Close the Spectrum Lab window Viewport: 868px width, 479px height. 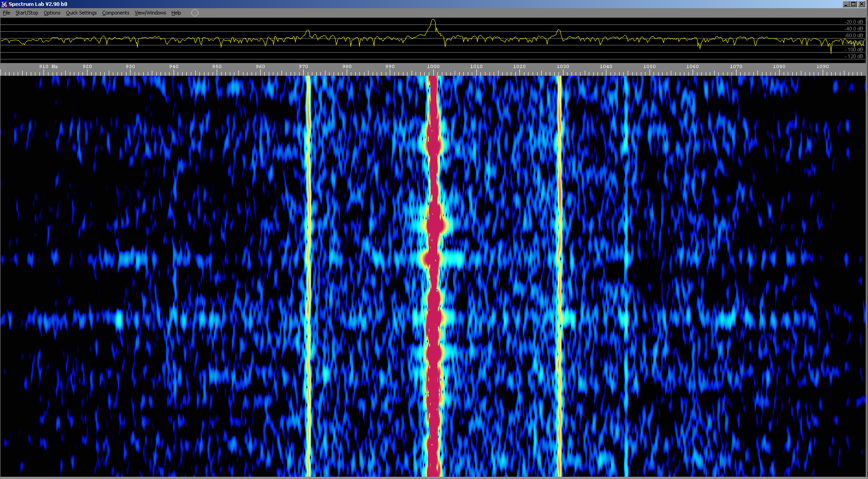click(x=862, y=4)
